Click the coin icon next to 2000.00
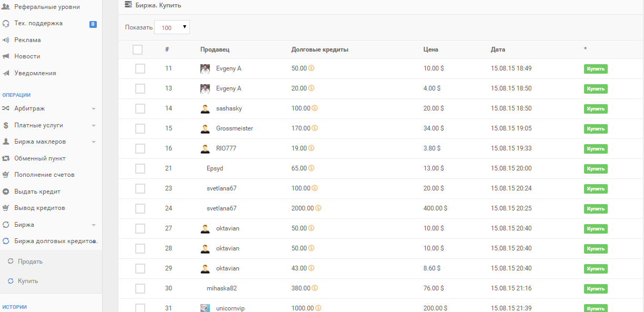This screenshot has width=644, height=312. click(318, 208)
